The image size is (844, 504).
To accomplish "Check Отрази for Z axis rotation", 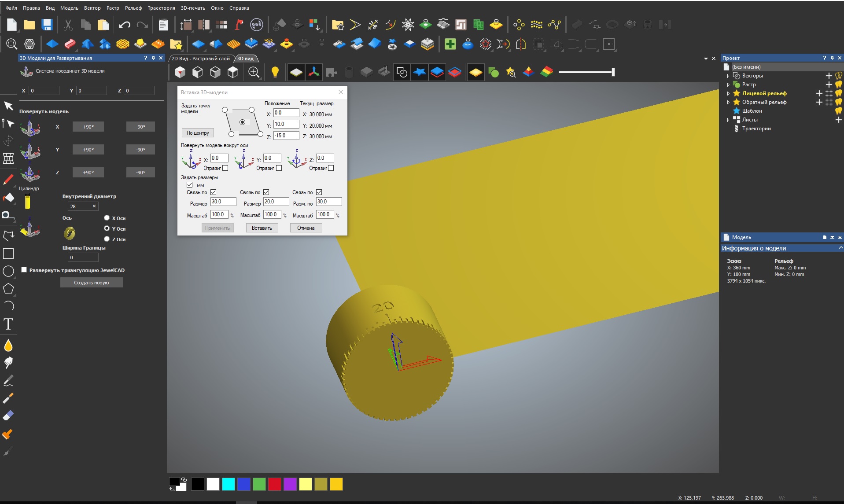I will (x=331, y=168).
